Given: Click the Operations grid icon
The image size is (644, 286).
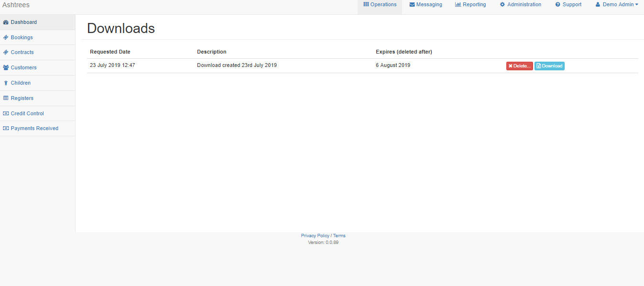Looking at the screenshot, I should pos(366,4).
